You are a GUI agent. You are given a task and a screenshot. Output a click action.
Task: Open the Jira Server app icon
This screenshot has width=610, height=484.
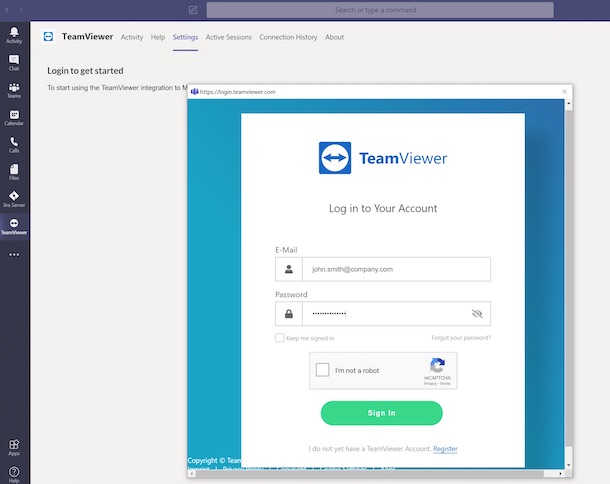[14, 198]
